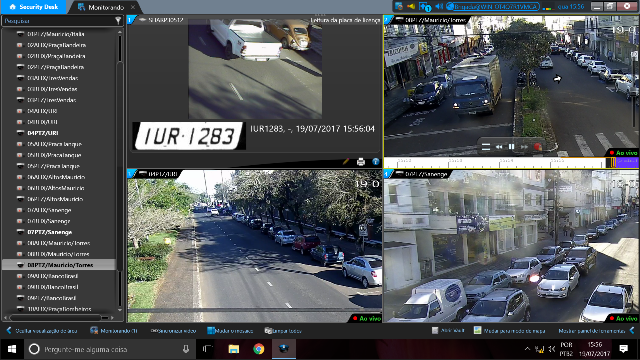Open the Windows Start menu

pos(12,349)
